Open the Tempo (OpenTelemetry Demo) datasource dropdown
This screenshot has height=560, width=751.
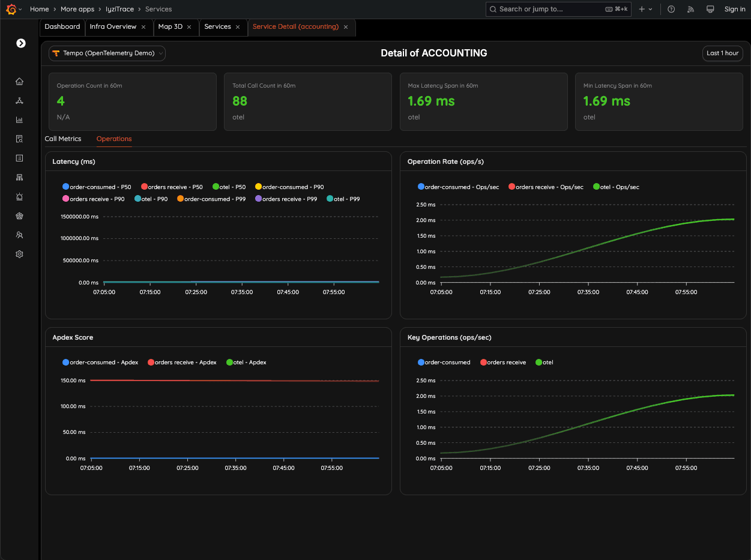pyautogui.click(x=107, y=53)
